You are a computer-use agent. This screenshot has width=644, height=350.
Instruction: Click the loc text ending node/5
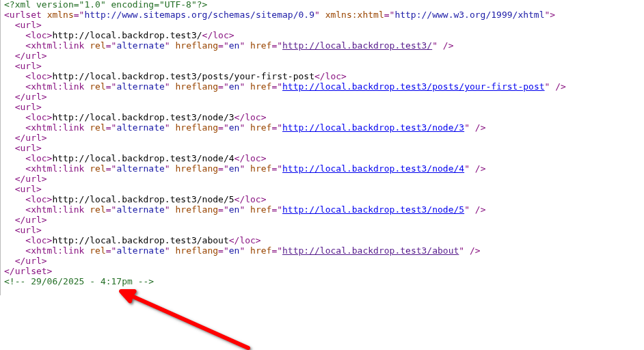click(144, 200)
